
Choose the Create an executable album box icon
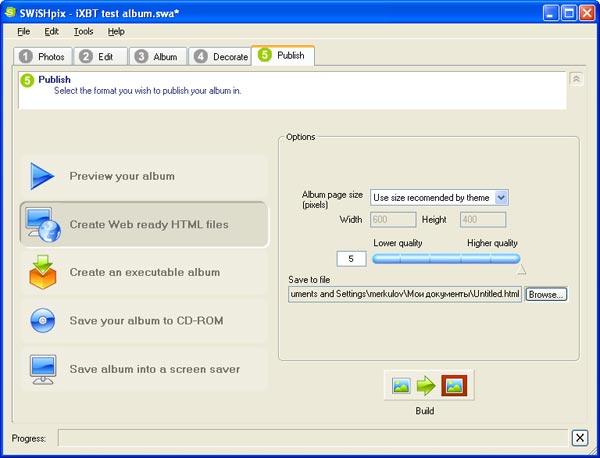coord(42,272)
